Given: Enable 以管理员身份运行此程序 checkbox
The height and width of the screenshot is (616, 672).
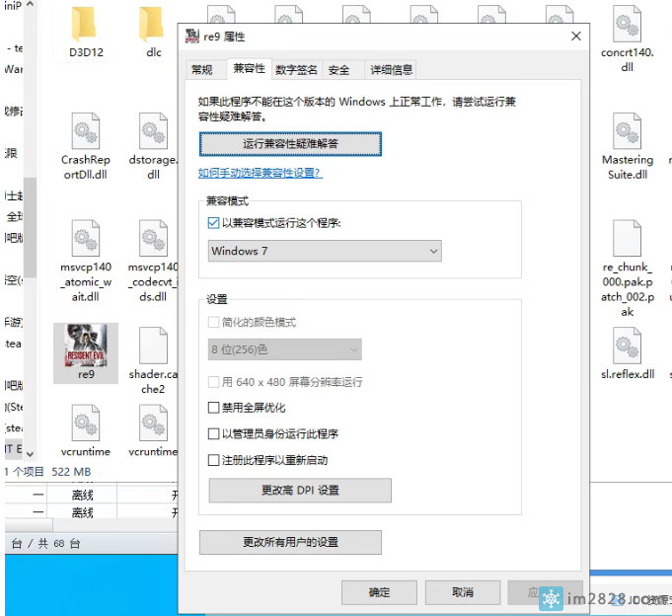Looking at the screenshot, I should (x=214, y=433).
